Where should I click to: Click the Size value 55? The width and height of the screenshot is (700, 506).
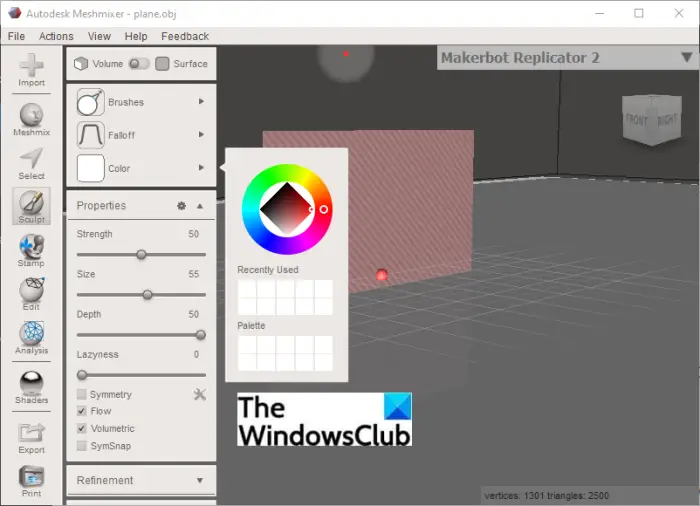(x=193, y=274)
